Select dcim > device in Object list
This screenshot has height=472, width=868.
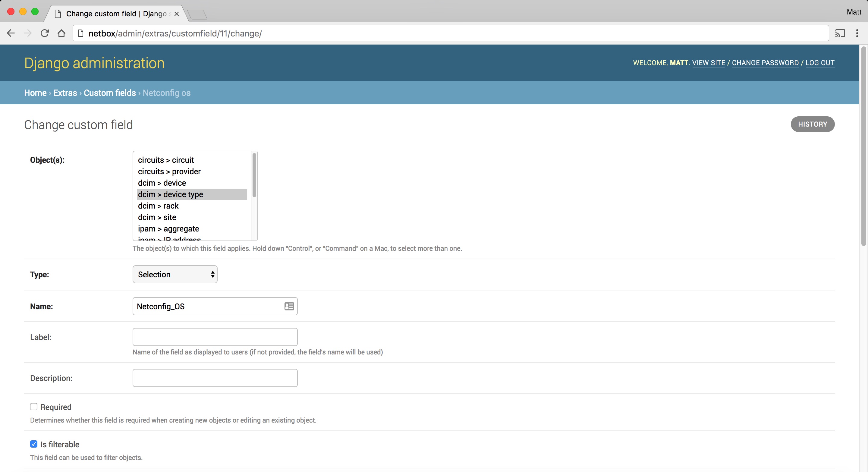pyautogui.click(x=192, y=183)
